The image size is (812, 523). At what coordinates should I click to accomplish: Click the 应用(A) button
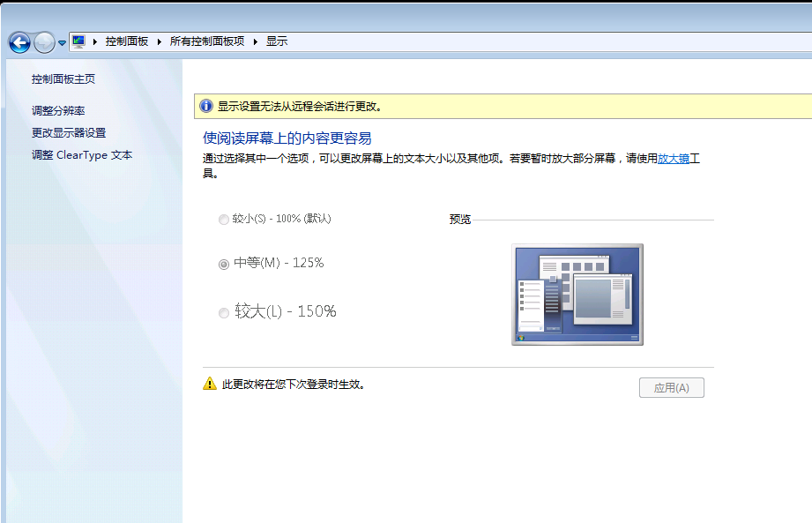[671, 387]
